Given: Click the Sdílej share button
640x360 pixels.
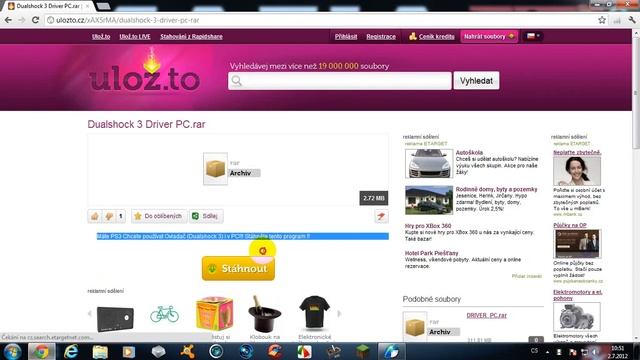Looking at the screenshot, I should point(206,216).
